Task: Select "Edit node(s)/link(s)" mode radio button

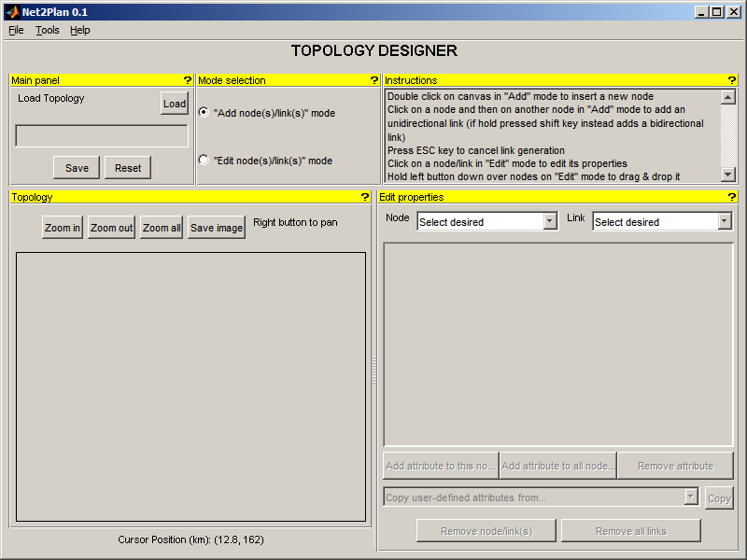Action: pyautogui.click(x=204, y=160)
